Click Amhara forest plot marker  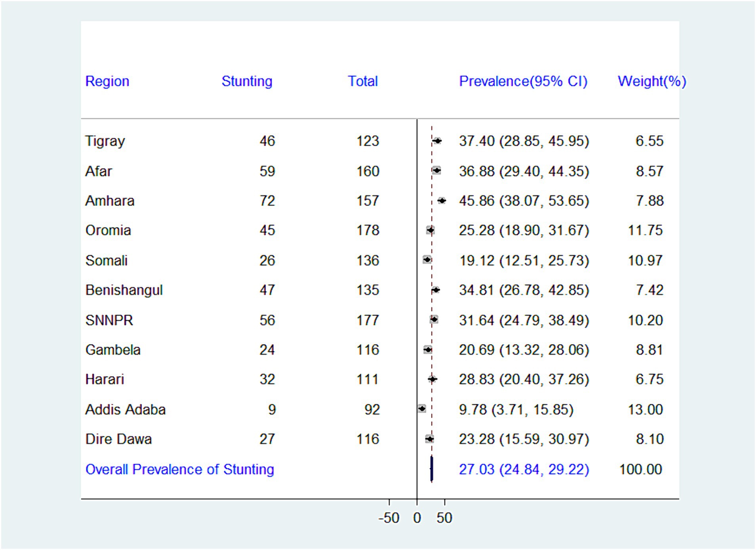442,201
